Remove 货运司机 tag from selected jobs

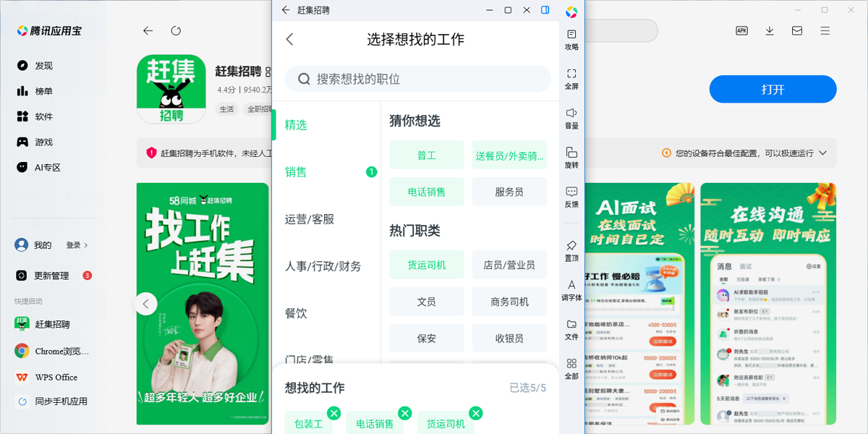(475, 413)
